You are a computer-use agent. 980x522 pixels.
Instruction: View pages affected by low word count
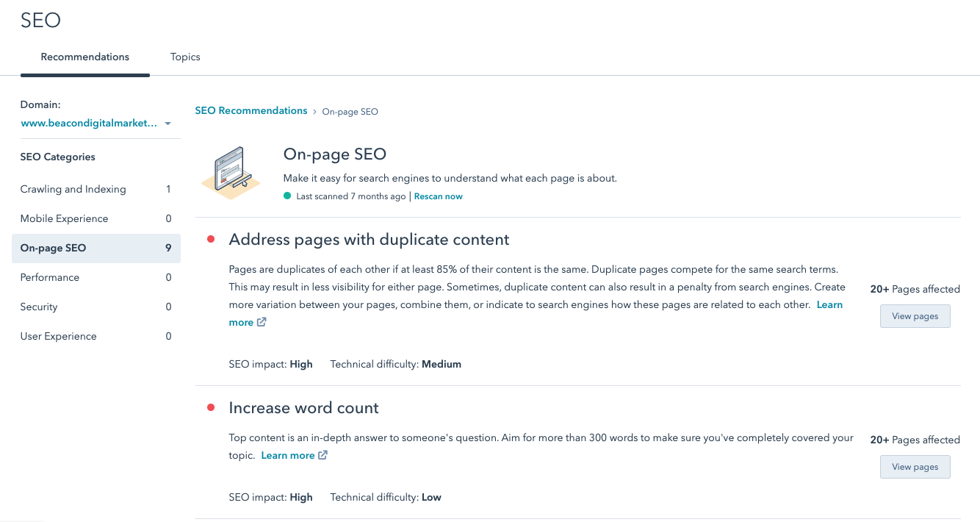click(x=915, y=466)
